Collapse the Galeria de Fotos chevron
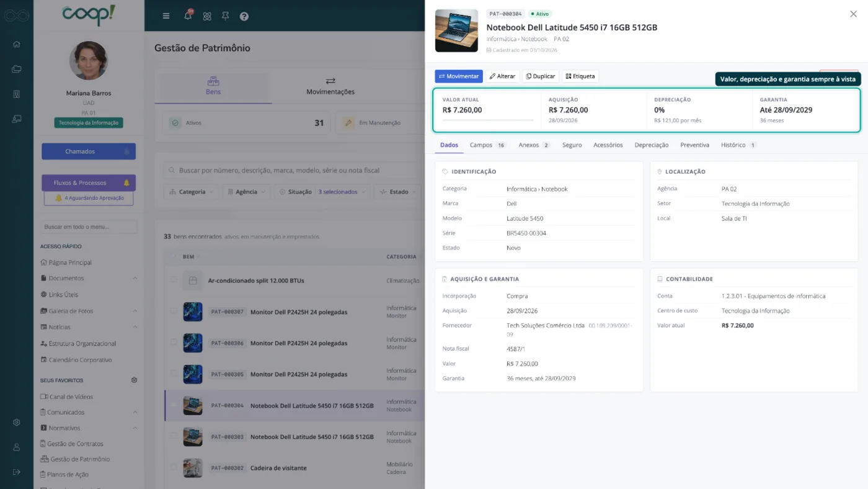Viewport: 868px width, 489px height. click(135, 311)
